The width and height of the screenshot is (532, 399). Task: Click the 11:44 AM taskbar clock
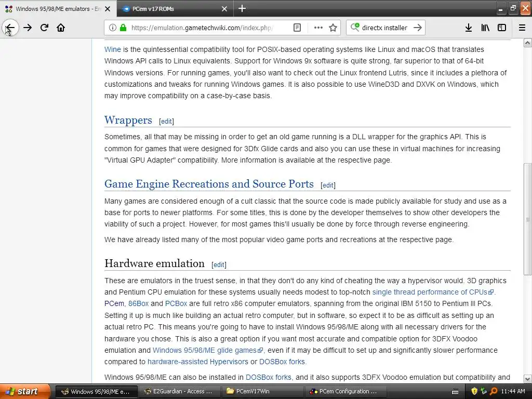[513, 392]
